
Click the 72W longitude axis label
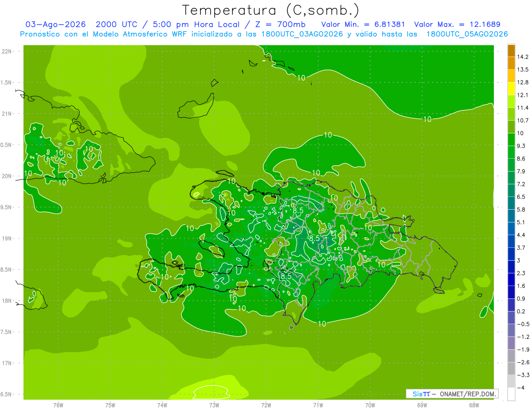(x=266, y=405)
